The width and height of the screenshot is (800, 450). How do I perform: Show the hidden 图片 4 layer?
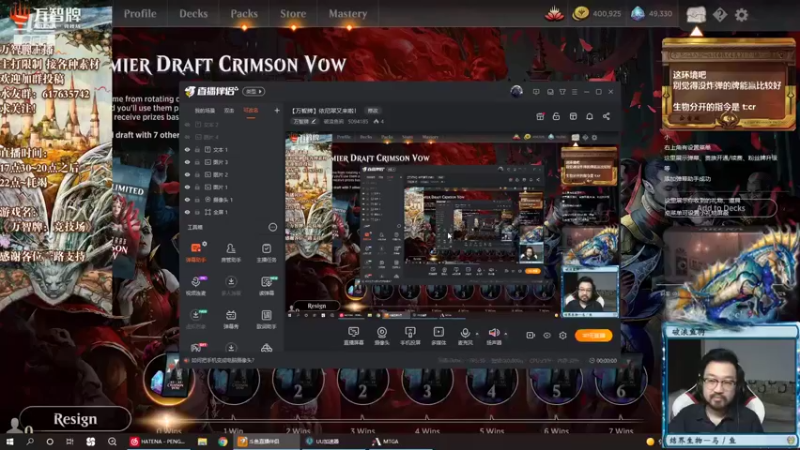click(187, 137)
